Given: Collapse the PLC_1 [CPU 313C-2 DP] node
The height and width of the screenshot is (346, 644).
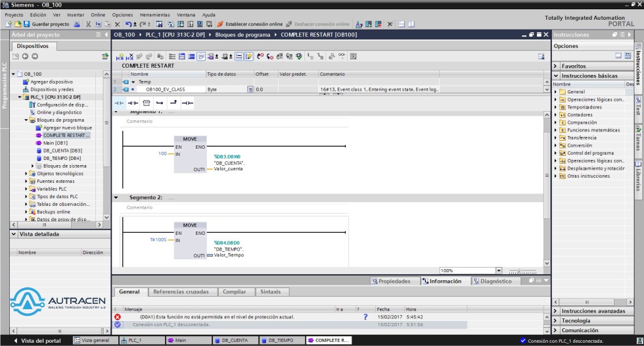Looking at the screenshot, I should [20, 97].
